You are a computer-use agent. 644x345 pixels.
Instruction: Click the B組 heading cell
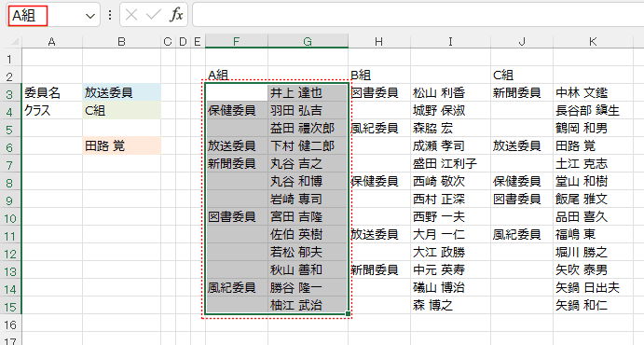click(379, 76)
